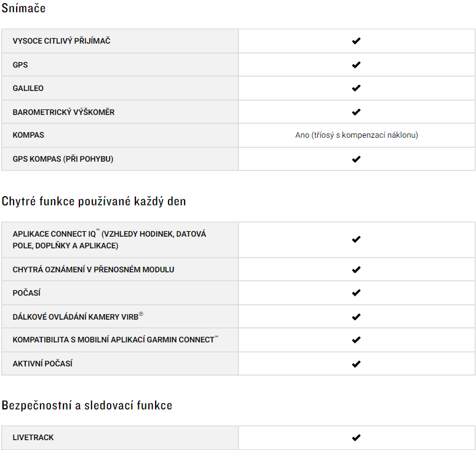
Task: Click the KOMPAS label cell
Action: click(120, 135)
